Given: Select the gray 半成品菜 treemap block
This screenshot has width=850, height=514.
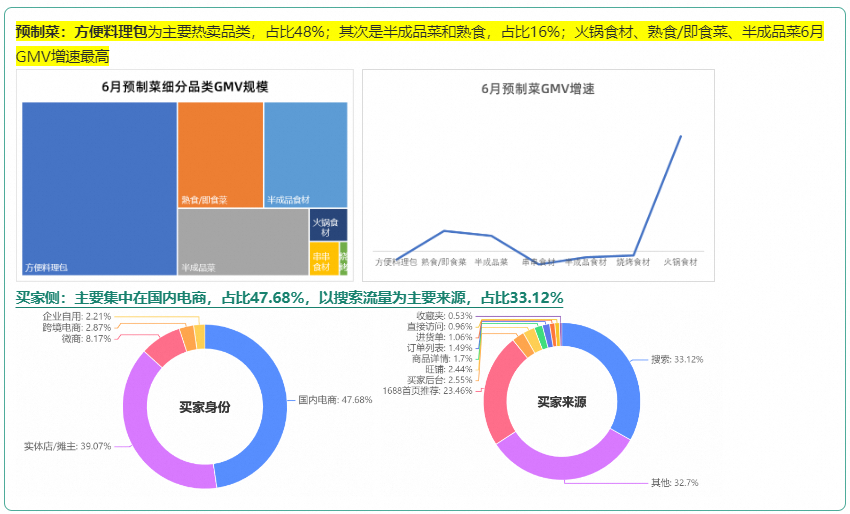Looking at the screenshot, I should pyautogui.click(x=242, y=241).
